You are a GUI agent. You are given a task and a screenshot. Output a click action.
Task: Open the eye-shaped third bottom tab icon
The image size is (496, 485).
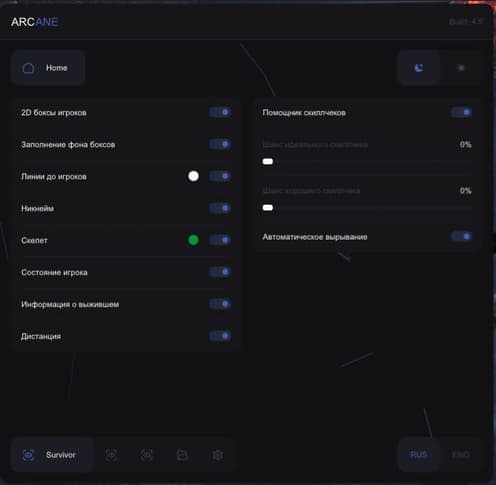(x=147, y=455)
